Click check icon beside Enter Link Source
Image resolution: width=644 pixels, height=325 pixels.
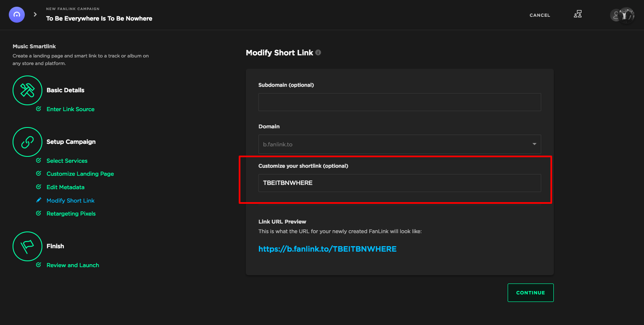coord(39,109)
